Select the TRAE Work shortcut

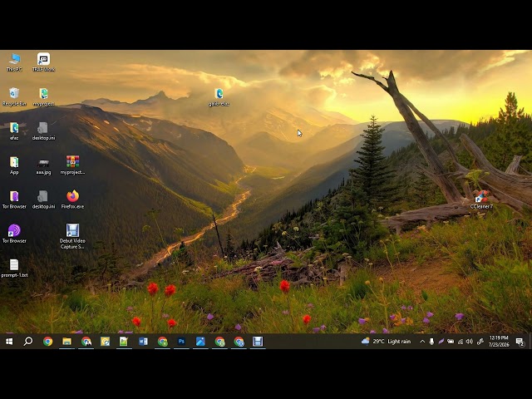[x=43, y=62]
